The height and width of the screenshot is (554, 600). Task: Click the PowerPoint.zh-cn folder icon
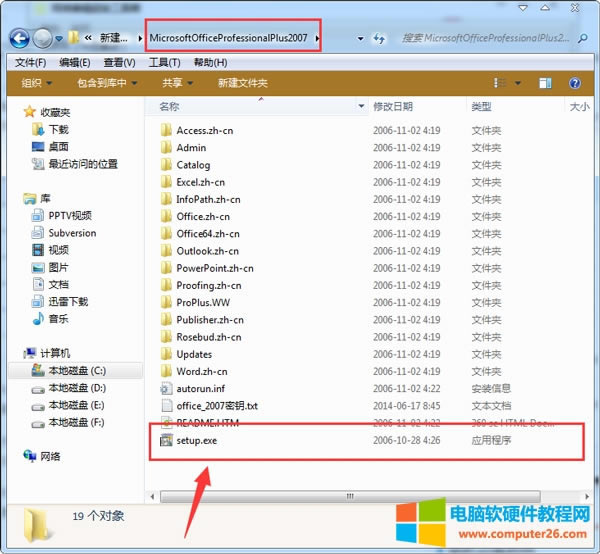(x=166, y=268)
